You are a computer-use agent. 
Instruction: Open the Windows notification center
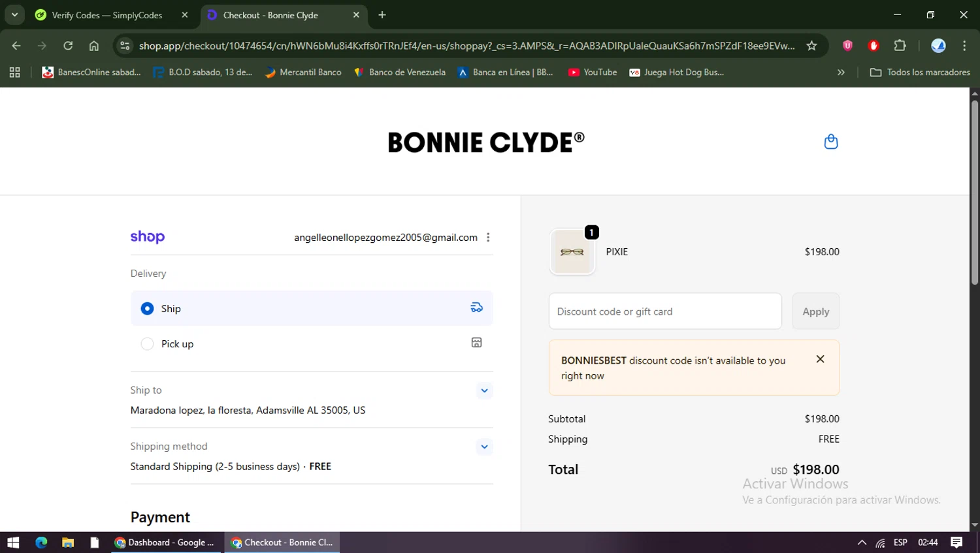956,543
